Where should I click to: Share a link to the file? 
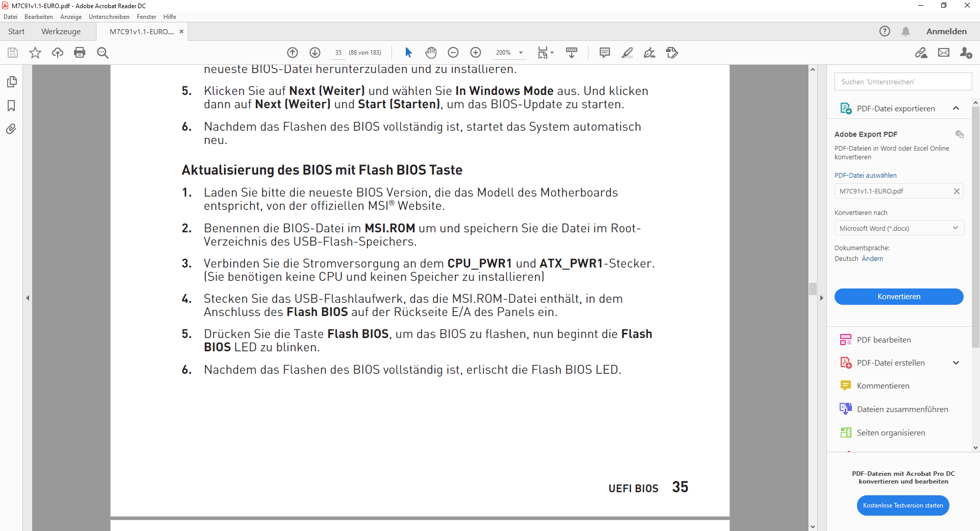[x=921, y=53]
